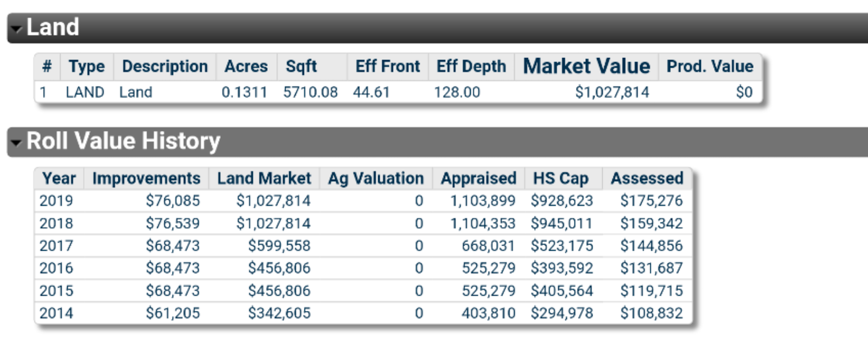Select the 2014 roll value row
Screen dimensions: 868x338
tap(363, 313)
